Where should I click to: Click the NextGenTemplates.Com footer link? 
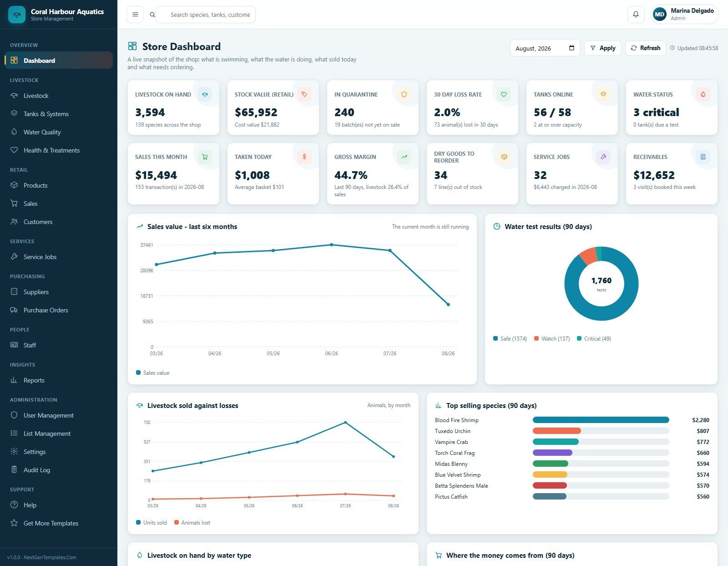tap(50, 557)
